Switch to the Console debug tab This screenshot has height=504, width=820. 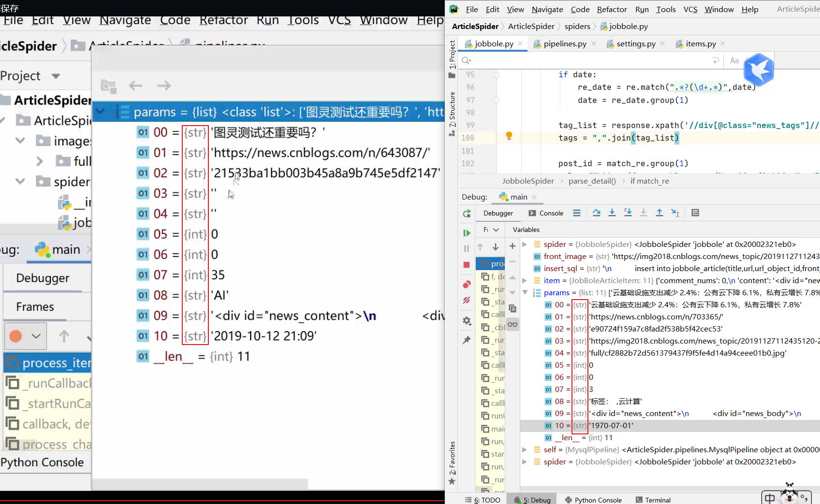point(546,213)
